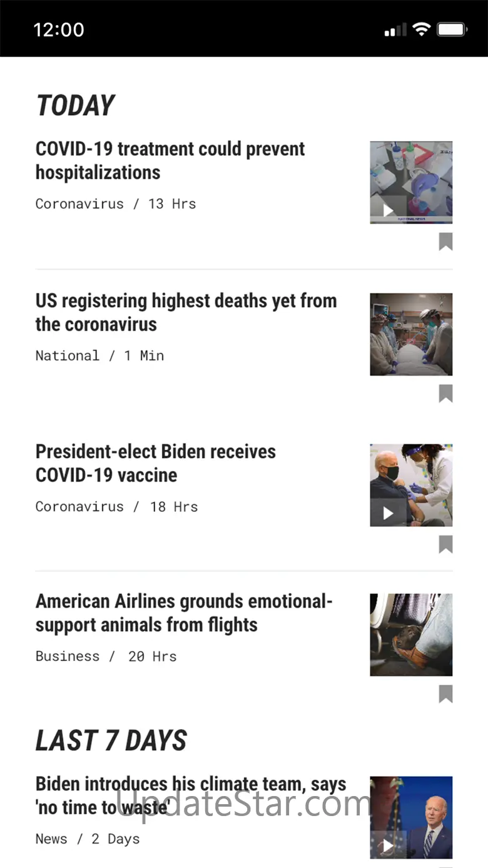This screenshot has height=868, width=488.
Task: Tap the Coronavirus category on 13 Hrs article
Action: point(79,204)
